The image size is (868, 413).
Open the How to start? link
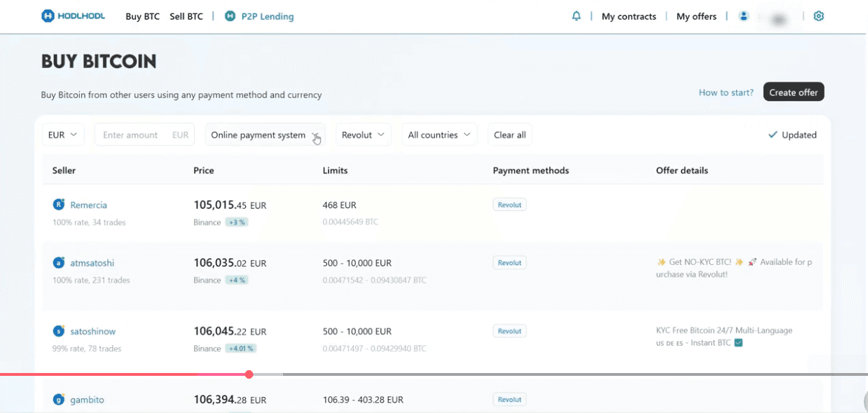click(726, 92)
